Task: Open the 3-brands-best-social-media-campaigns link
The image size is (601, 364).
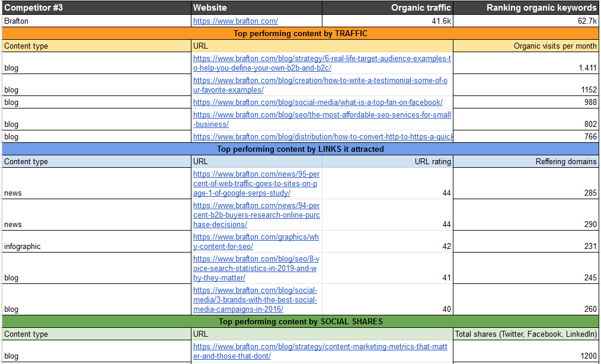Action: pyautogui.click(x=255, y=299)
